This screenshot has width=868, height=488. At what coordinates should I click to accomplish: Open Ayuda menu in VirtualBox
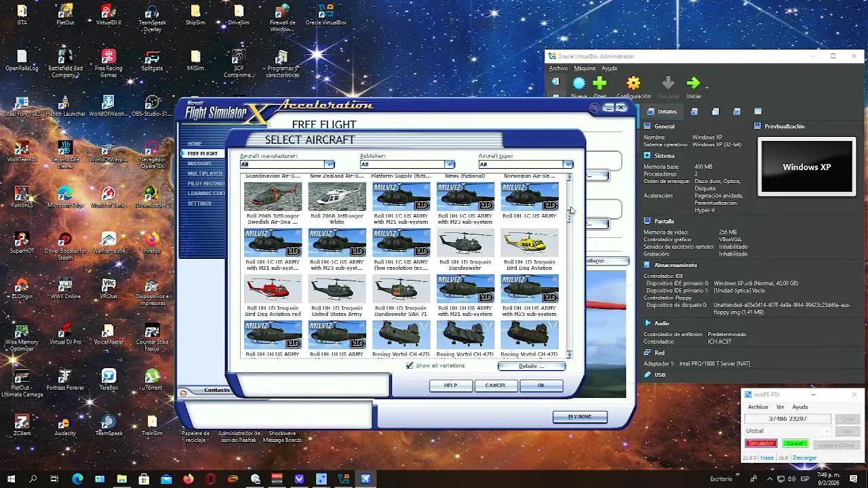click(x=610, y=68)
